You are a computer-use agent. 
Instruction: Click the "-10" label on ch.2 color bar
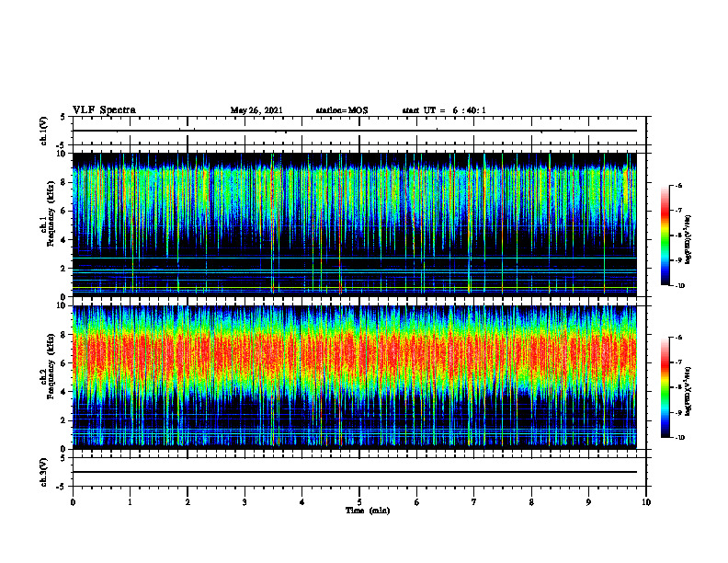point(680,438)
